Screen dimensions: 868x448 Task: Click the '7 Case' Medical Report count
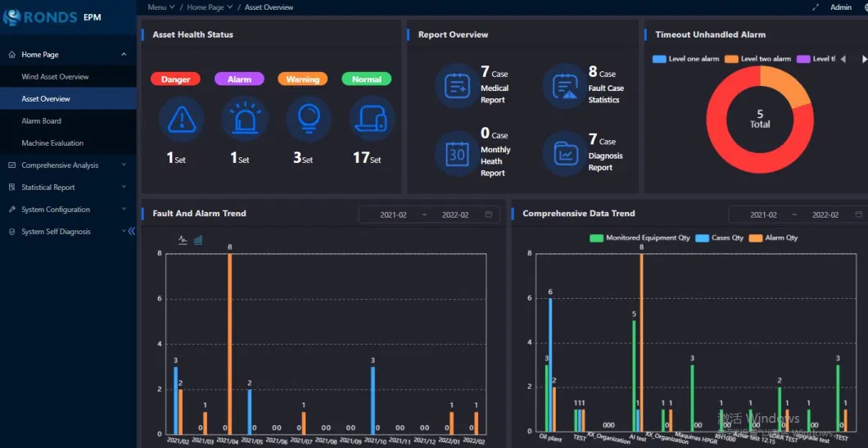[x=495, y=72]
